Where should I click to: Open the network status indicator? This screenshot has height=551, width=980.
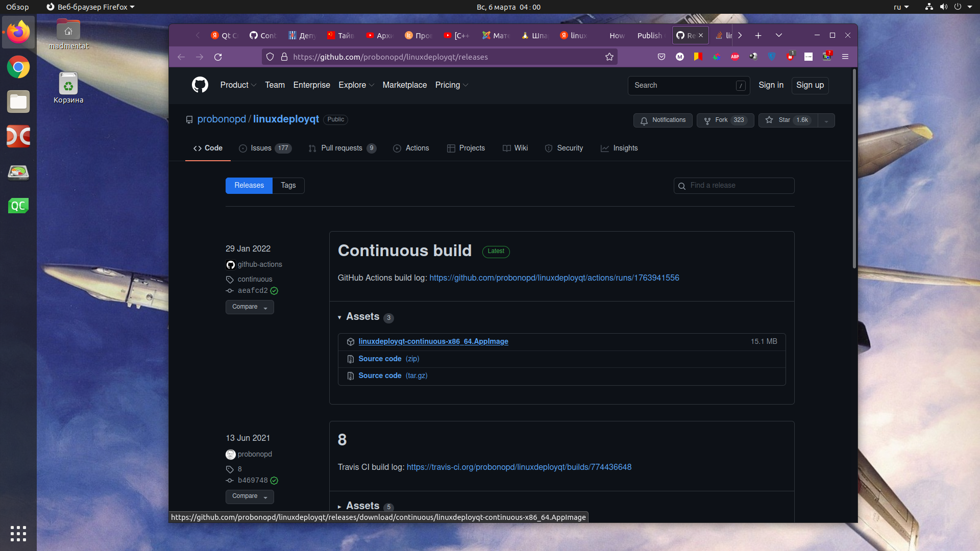pos(929,7)
